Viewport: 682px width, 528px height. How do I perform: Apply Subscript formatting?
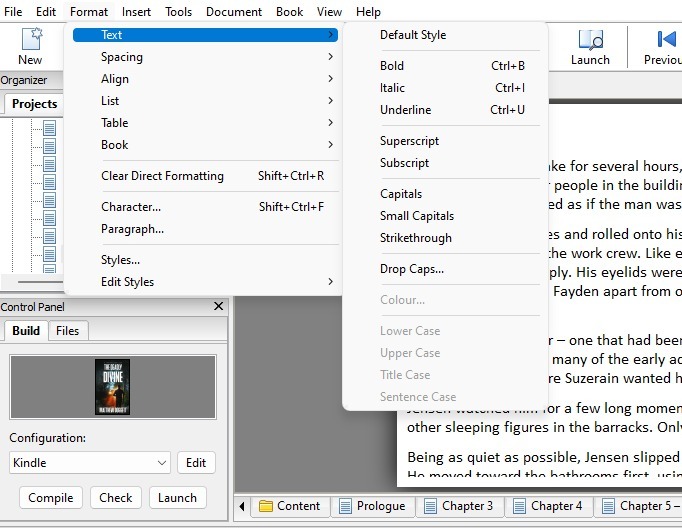tap(445, 163)
